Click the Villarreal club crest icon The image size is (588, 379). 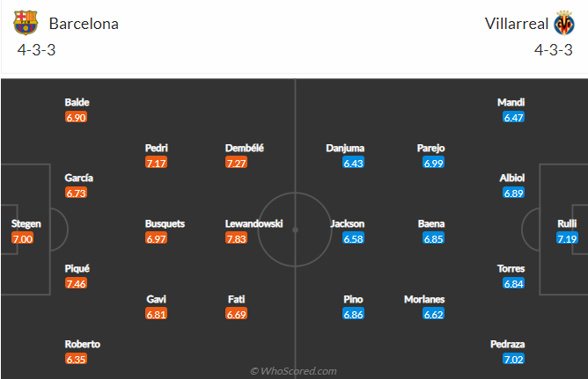(x=564, y=23)
